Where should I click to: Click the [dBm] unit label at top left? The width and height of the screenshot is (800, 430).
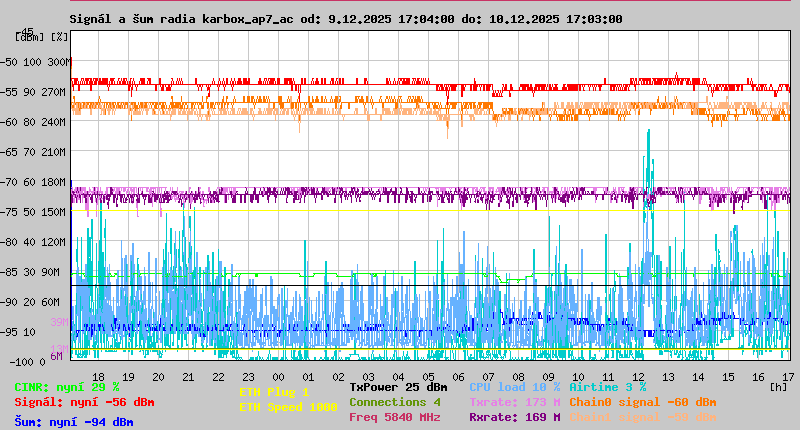[x=30, y=36]
